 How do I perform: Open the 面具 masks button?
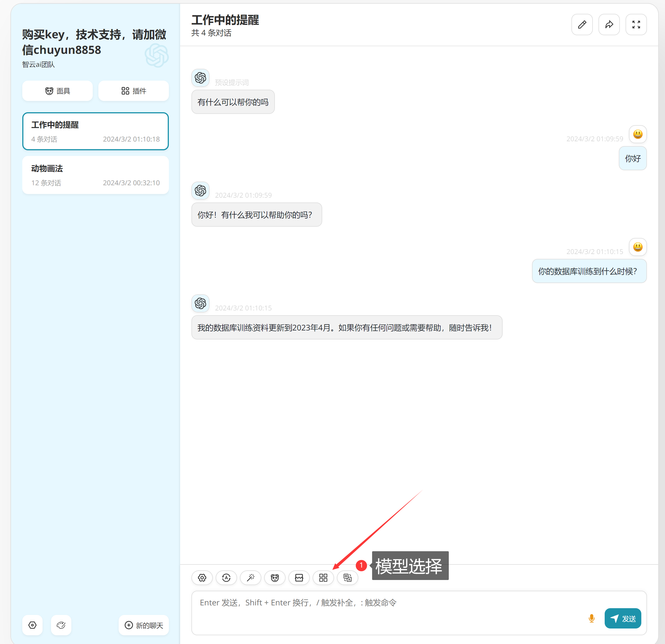(57, 91)
